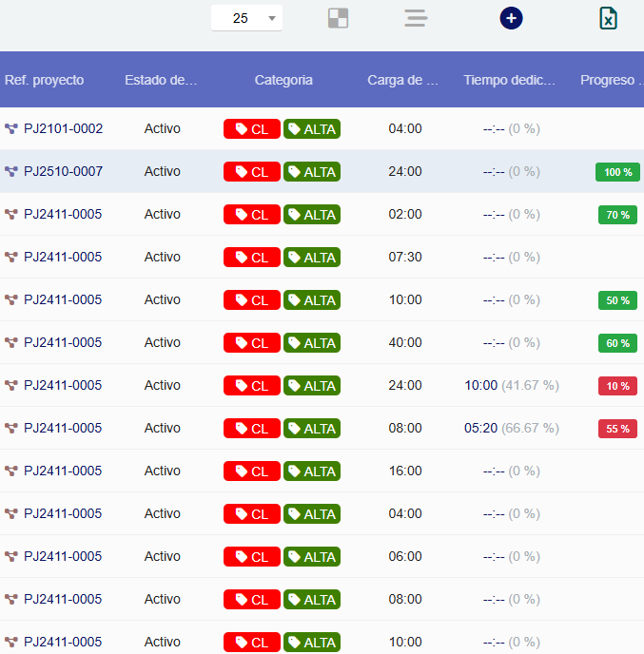Click the red CL tag in the first row

pyautogui.click(x=252, y=129)
